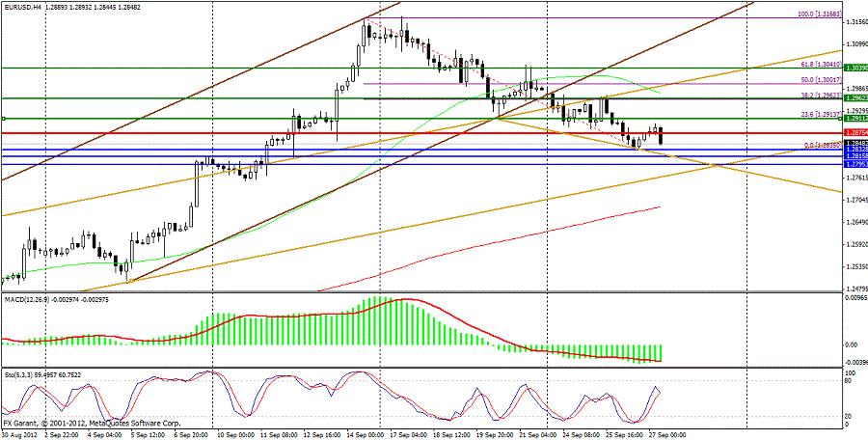Click the Fibonacci 0.0 [1.28350] label
Screen dimensions: 868x440
point(824,145)
